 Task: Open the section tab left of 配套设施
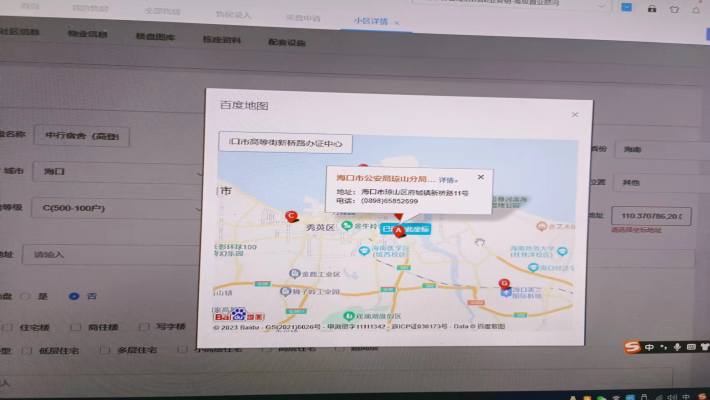point(221,40)
